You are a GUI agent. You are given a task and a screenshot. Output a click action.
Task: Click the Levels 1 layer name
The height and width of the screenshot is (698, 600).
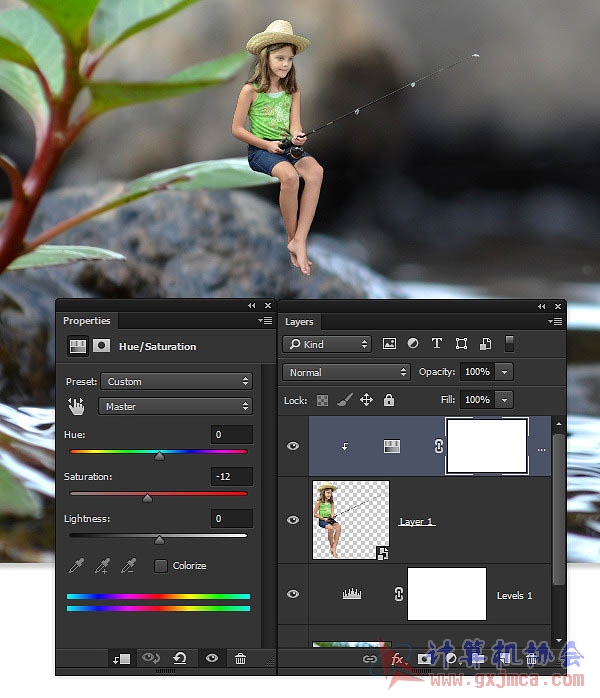point(514,595)
